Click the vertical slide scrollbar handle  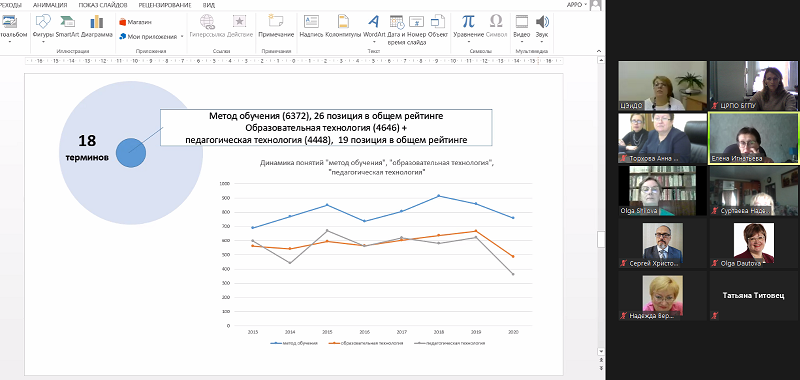point(601,239)
